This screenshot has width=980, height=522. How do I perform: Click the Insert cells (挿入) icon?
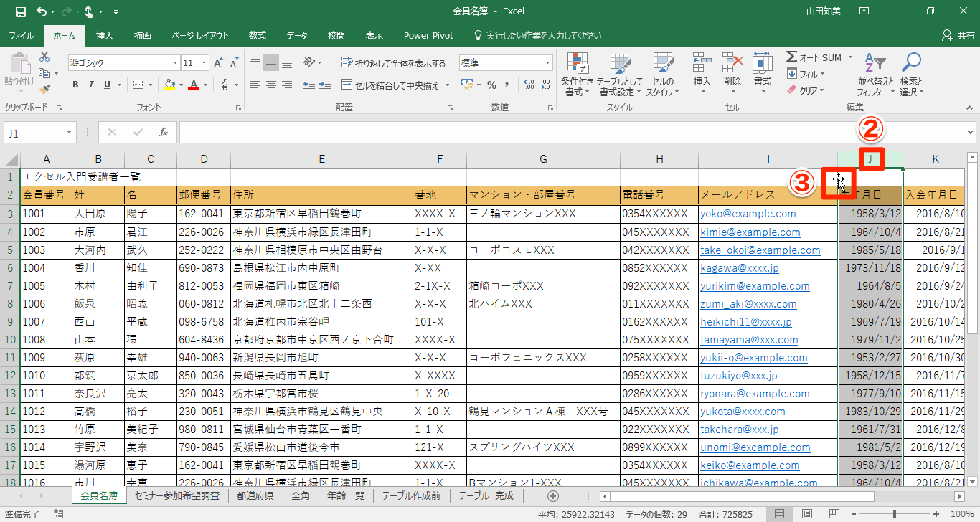click(x=702, y=64)
